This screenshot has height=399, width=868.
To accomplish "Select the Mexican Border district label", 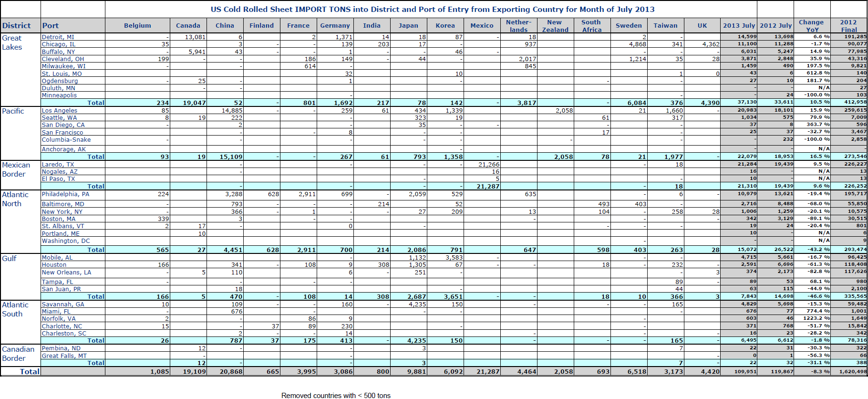I will (x=16, y=169).
